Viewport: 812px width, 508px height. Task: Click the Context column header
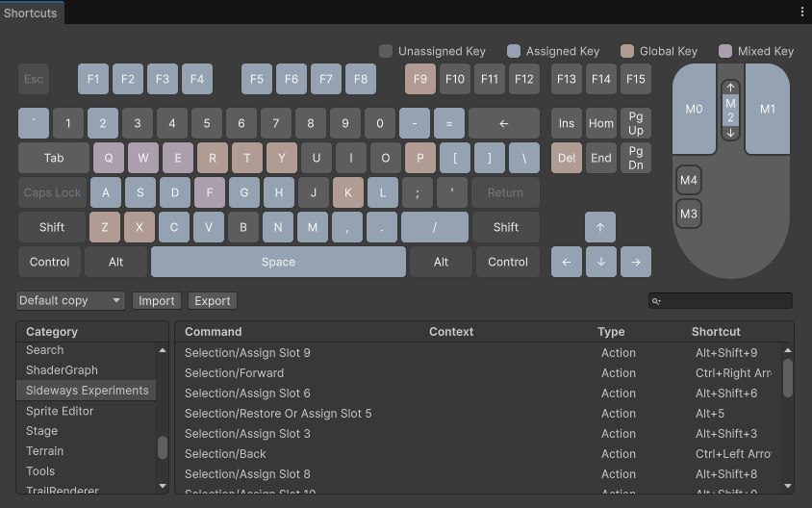451,331
